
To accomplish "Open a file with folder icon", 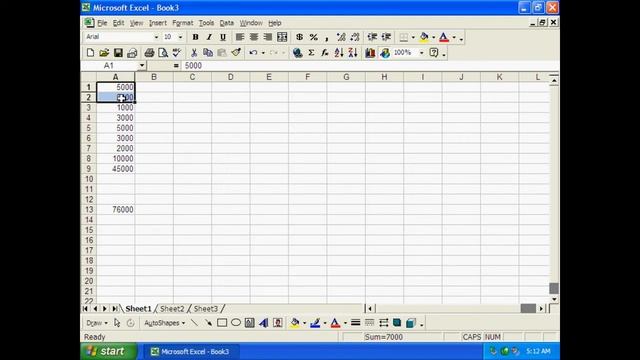I will tap(104, 53).
